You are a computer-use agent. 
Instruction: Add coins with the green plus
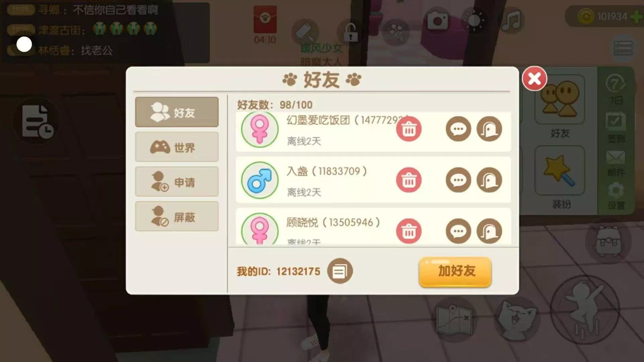pos(636,16)
